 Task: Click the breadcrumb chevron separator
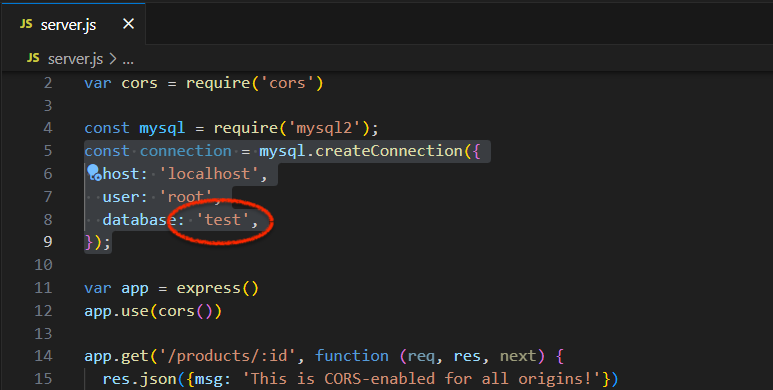[x=113, y=59]
